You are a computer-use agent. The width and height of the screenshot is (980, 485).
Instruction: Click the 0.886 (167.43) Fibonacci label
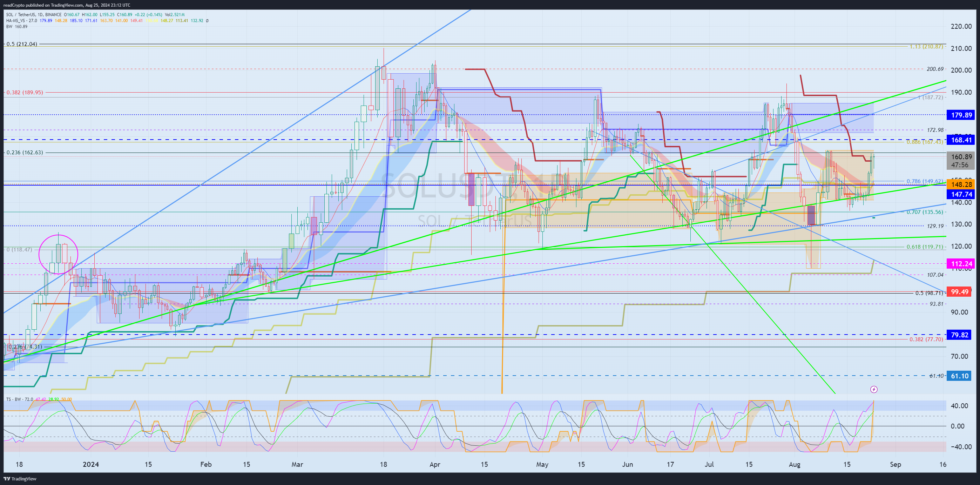click(925, 142)
